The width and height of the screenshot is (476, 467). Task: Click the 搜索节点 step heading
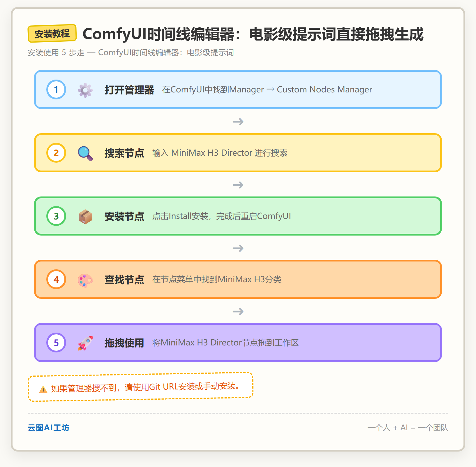click(x=124, y=153)
